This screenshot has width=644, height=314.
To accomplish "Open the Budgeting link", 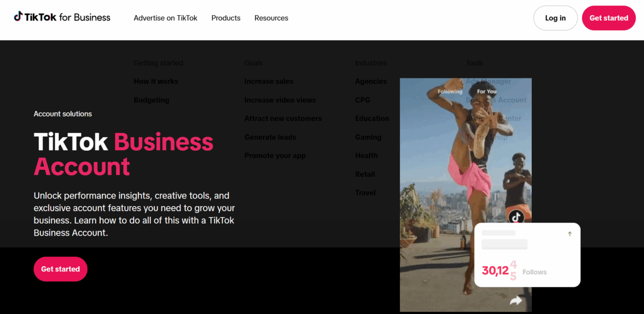I will [x=151, y=100].
